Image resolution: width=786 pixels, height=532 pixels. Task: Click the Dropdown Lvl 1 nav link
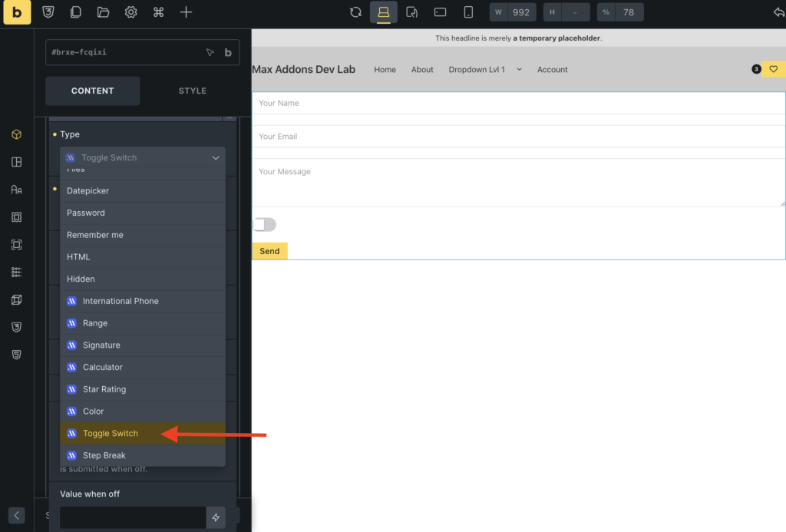point(477,70)
